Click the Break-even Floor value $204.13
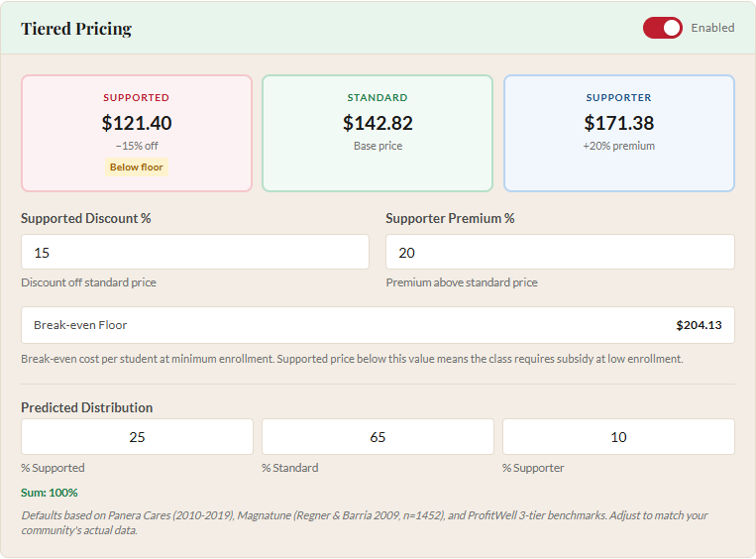Image resolution: width=756 pixels, height=559 pixels. 699,325
